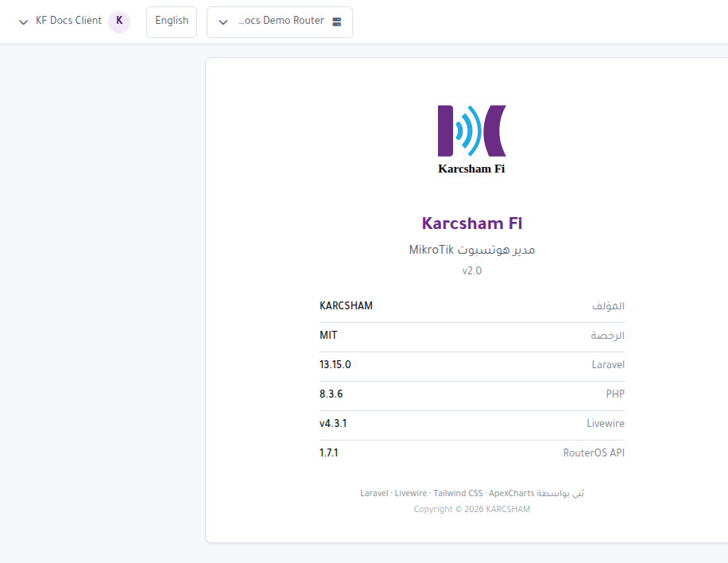The height and width of the screenshot is (563, 728).
Task: Click the PHP row label
Action: 615,394
